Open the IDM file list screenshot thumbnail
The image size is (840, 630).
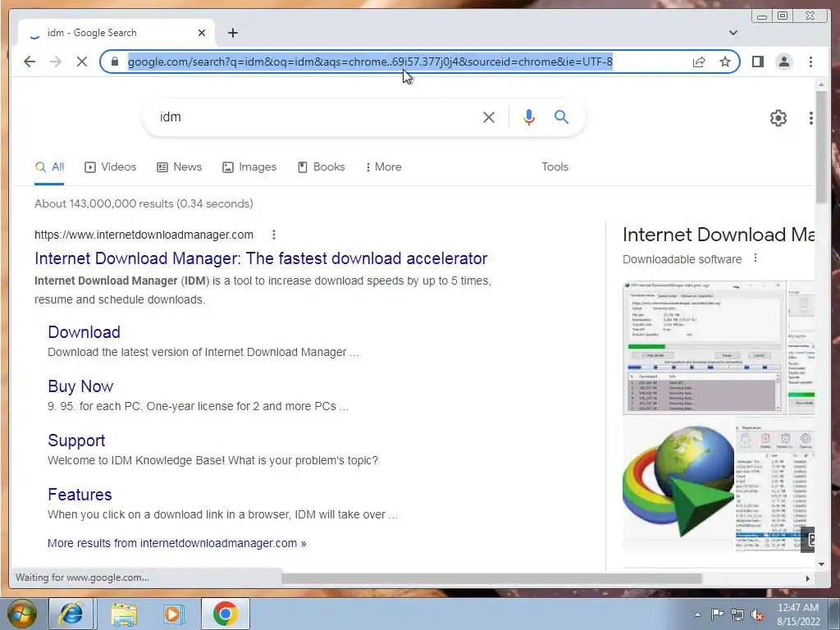coord(775,485)
